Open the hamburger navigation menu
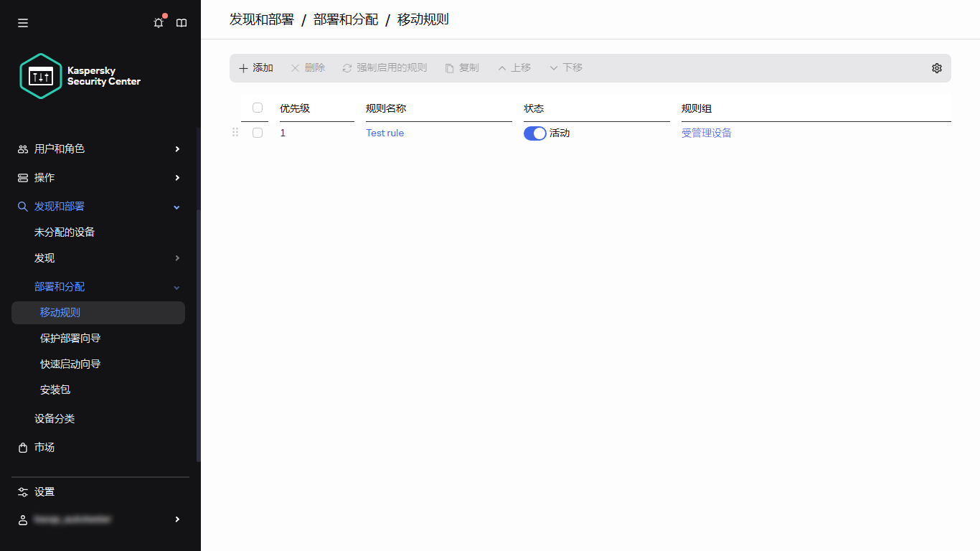Viewport: 980px width, 551px height. click(x=22, y=22)
